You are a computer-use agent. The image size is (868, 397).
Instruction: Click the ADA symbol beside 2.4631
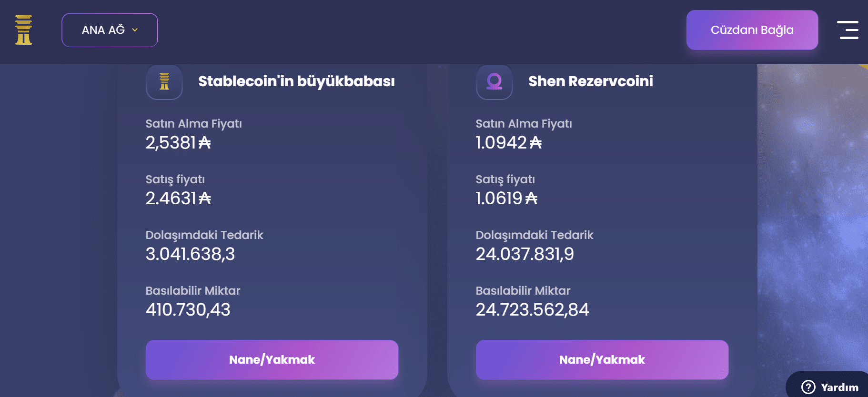205,198
